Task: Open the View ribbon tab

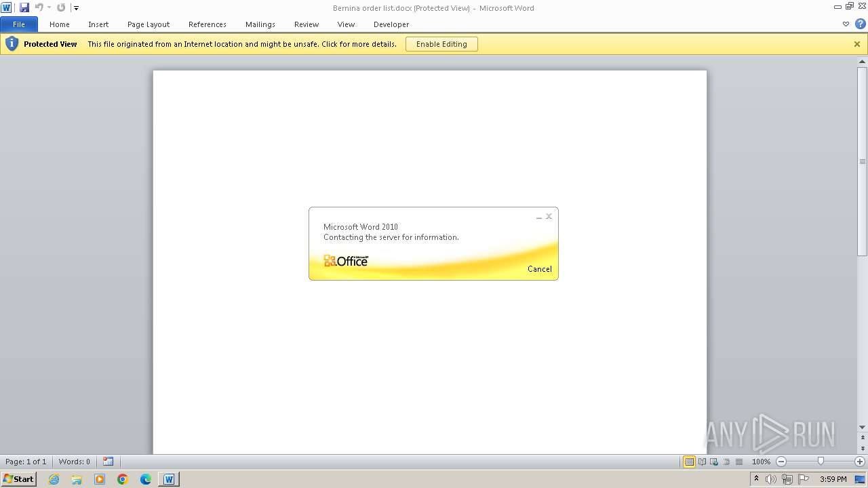Action: coord(347,24)
